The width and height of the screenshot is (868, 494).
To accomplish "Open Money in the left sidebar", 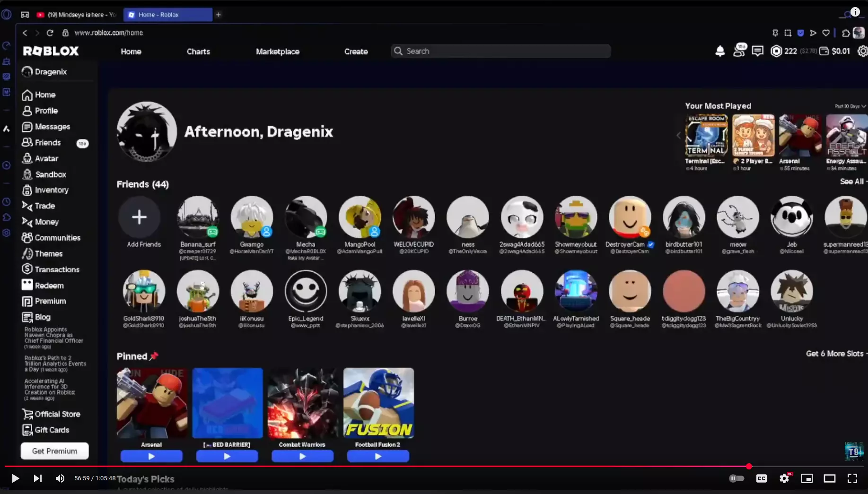I will click(x=40, y=222).
